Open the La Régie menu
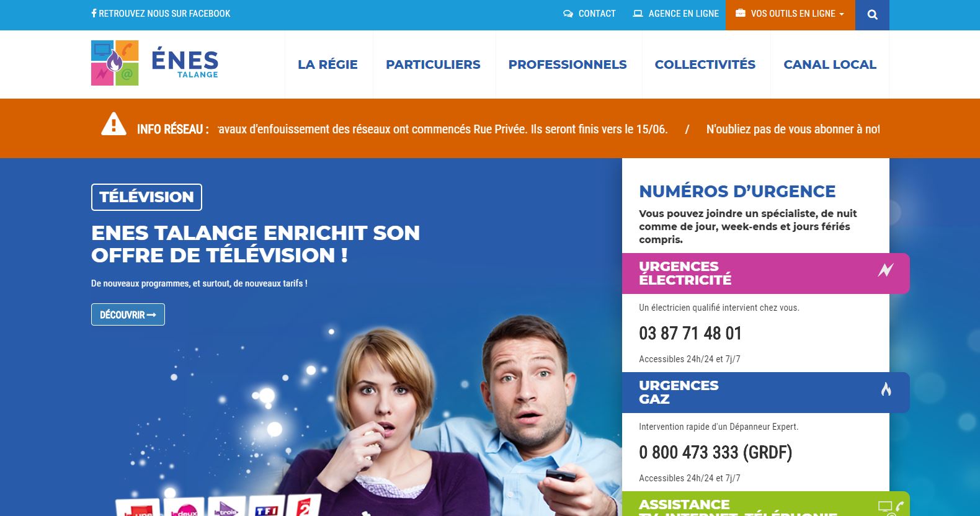Viewport: 980px width, 516px height. 327,64
